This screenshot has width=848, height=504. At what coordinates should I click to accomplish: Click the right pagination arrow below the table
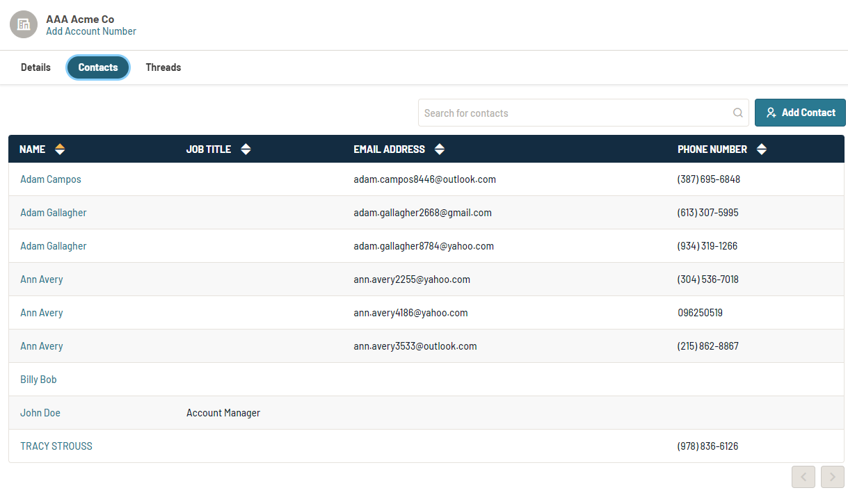[832, 477]
